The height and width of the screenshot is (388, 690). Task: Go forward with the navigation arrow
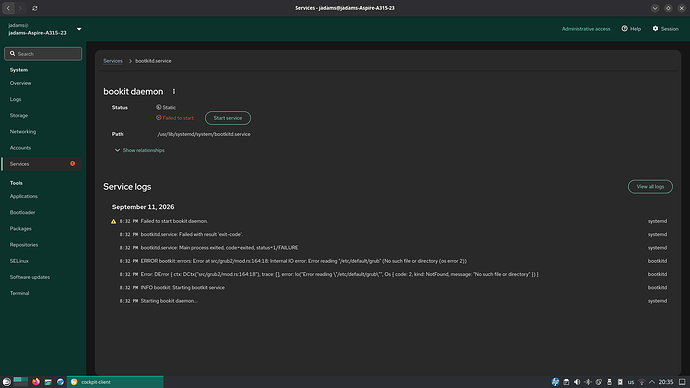click(20, 8)
